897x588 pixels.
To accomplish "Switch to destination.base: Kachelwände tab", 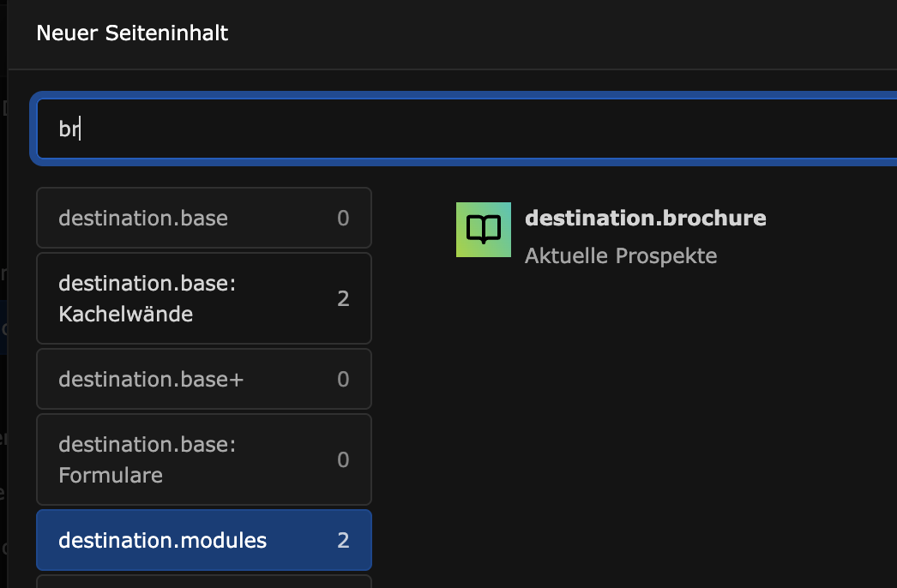I will tap(203, 298).
